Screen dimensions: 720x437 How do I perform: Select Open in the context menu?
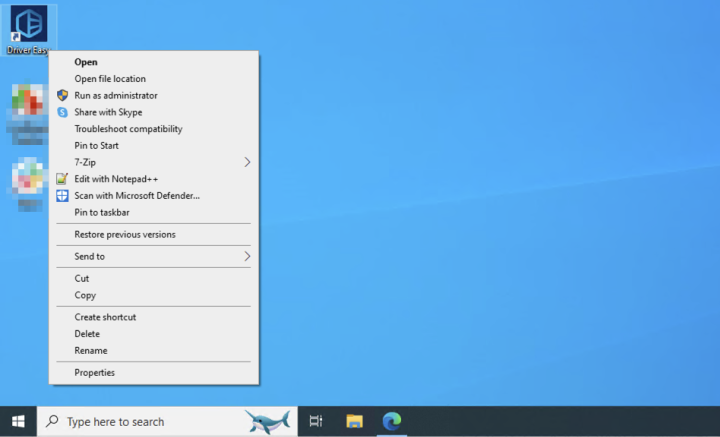click(86, 62)
